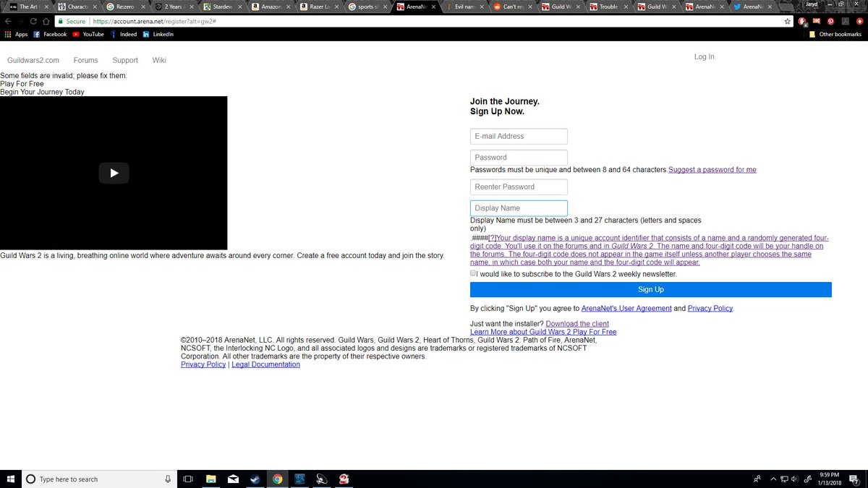Open the Indeed bookmark
868x488 pixels.
point(123,34)
